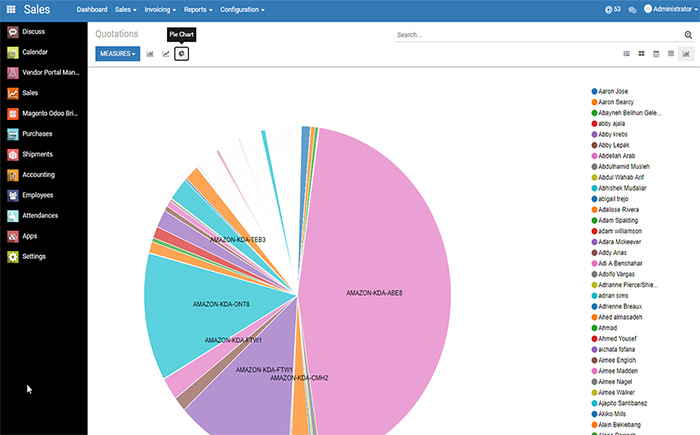Open the Shipments app icon

point(13,155)
